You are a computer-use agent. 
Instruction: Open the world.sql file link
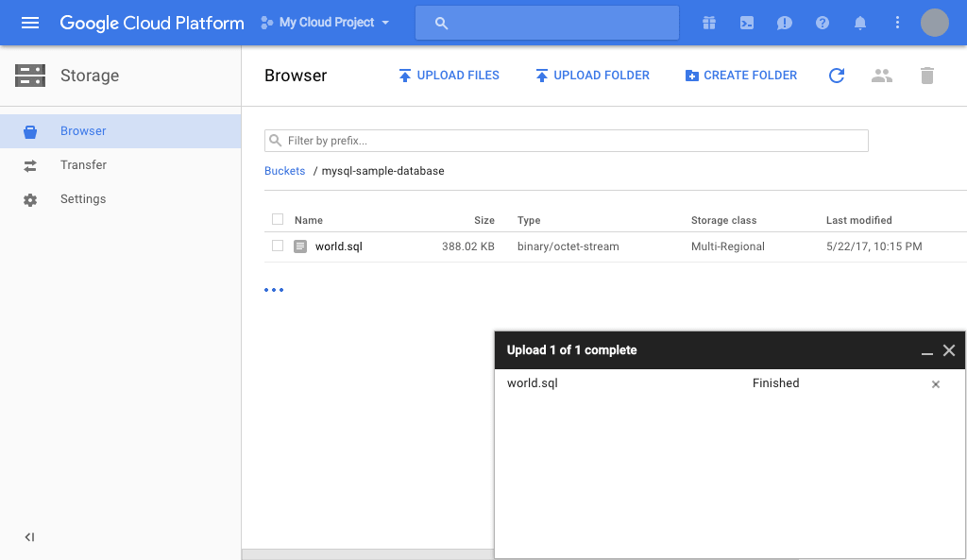[x=339, y=246]
